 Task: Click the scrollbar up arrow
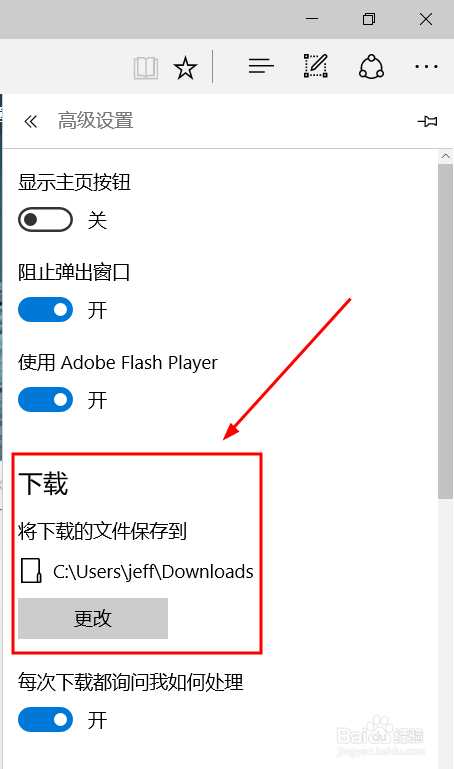446,156
